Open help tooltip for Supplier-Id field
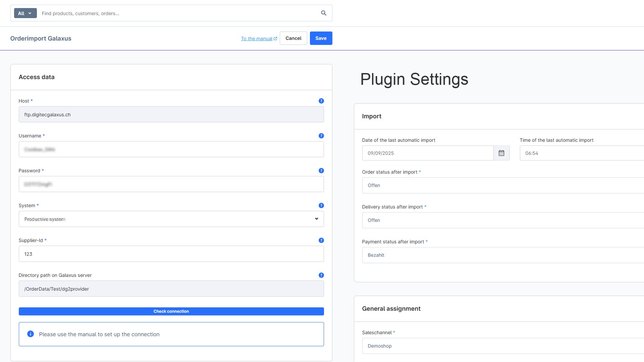This screenshot has height=362, width=644. (321, 240)
